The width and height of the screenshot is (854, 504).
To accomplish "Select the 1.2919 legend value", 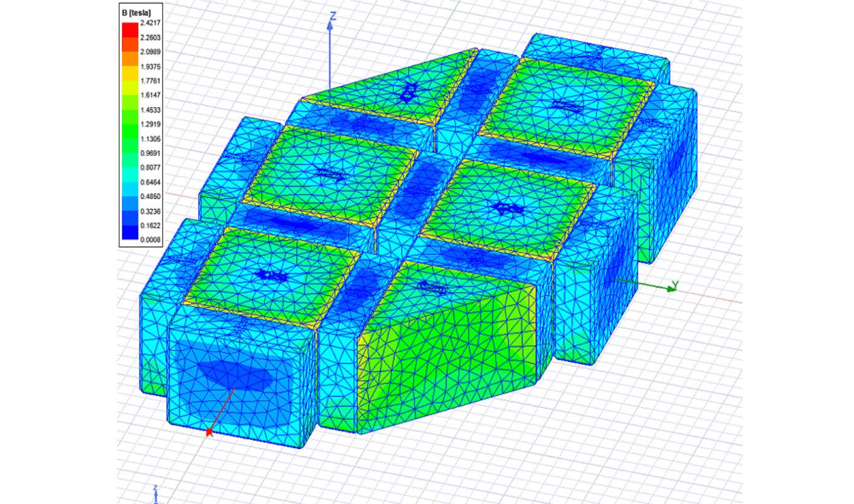I will click(150, 124).
